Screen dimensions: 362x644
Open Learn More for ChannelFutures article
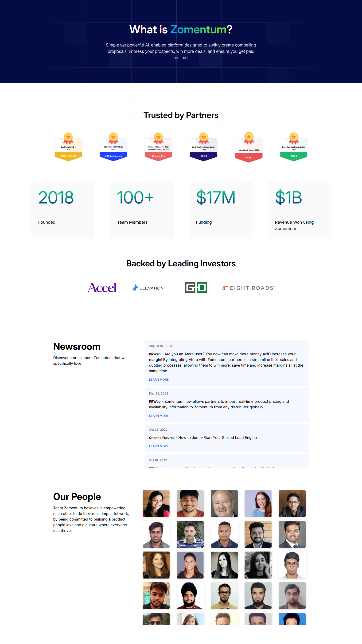pos(159,446)
